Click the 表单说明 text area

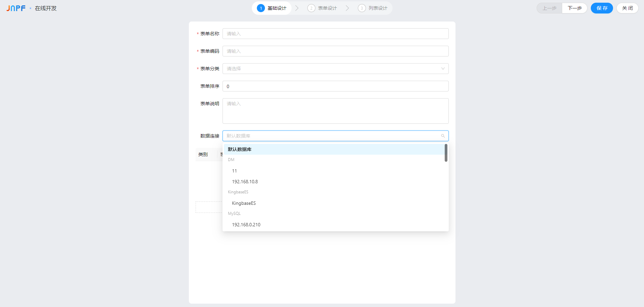point(335,111)
